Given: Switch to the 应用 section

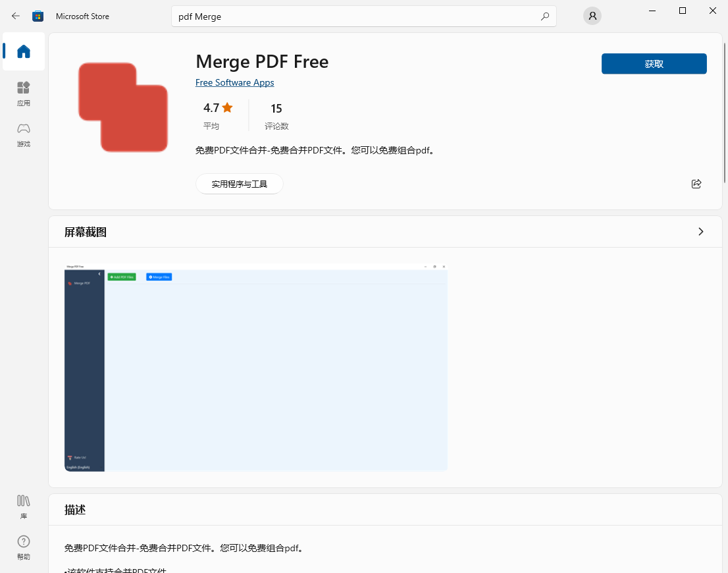Looking at the screenshot, I should (x=23, y=92).
